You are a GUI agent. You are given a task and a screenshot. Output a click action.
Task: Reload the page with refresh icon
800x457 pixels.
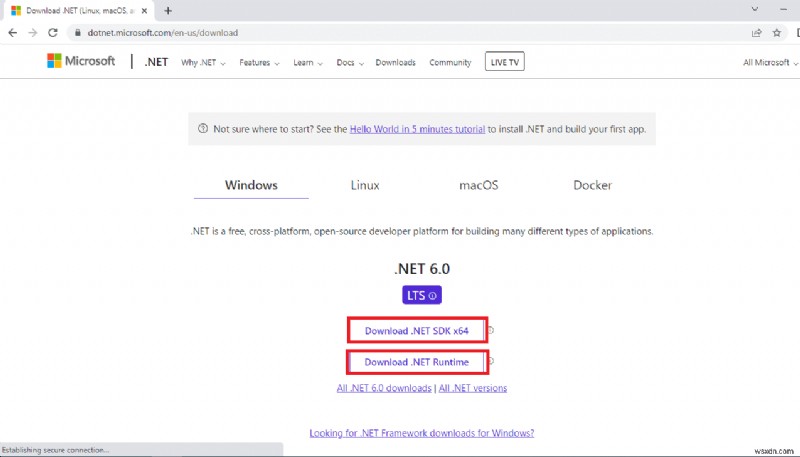pos(53,33)
